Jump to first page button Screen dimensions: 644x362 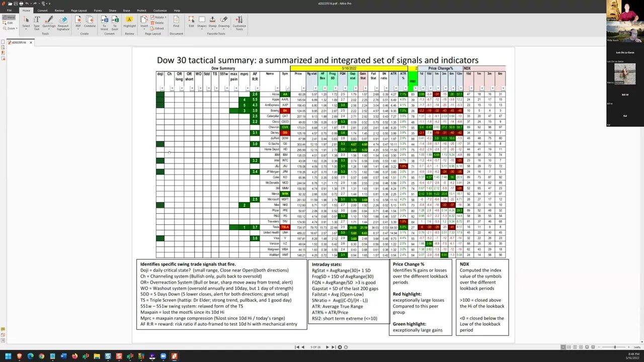tap(297, 347)
